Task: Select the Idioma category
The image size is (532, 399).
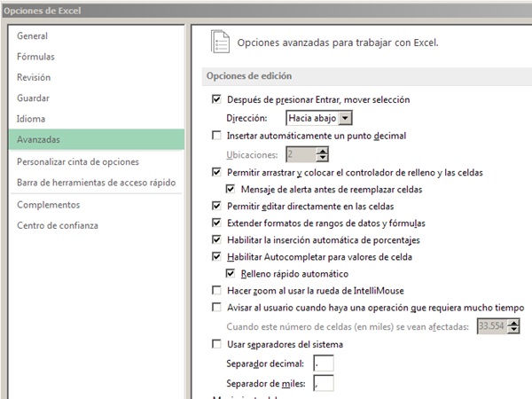Action: tap(31, 119)
